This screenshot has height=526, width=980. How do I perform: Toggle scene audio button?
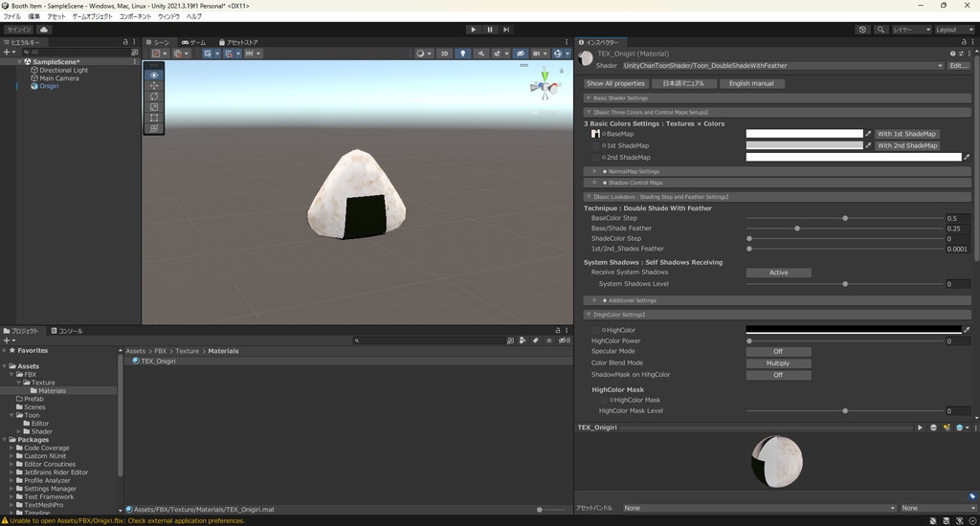tap(480, 54)
